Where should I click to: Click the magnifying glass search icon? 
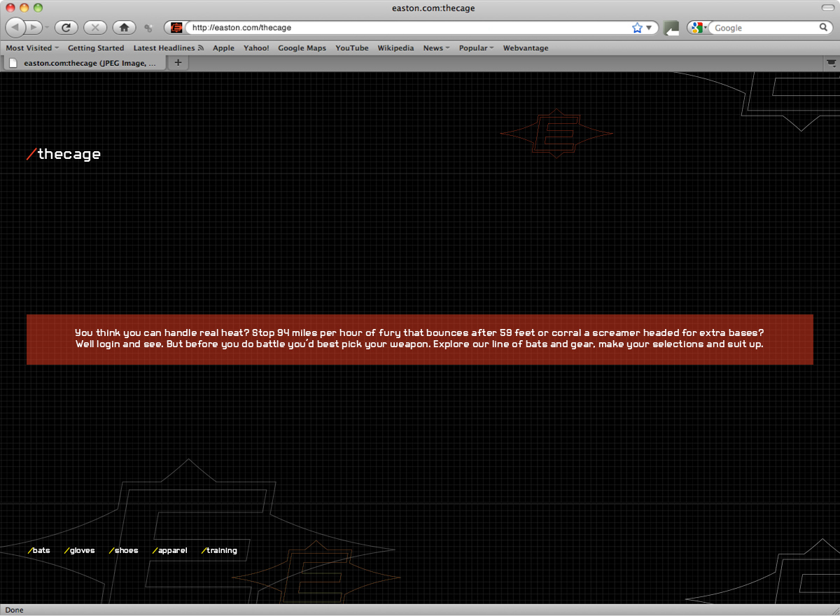click(824, 28)
